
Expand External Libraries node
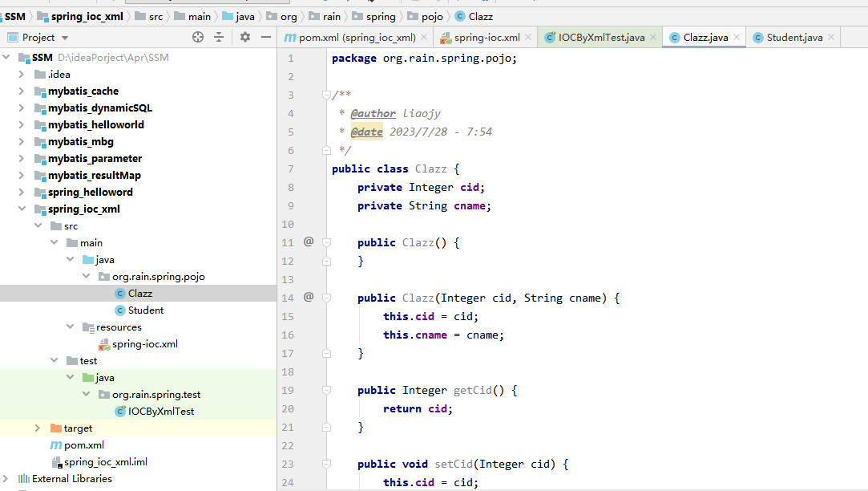pyautogui.click(x=6, y=479)
